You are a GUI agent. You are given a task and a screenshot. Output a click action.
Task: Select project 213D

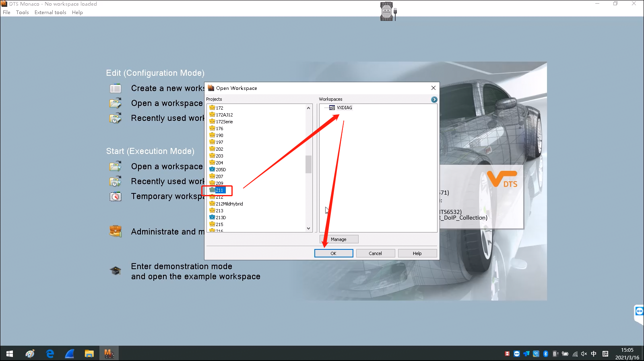[218, 218]
